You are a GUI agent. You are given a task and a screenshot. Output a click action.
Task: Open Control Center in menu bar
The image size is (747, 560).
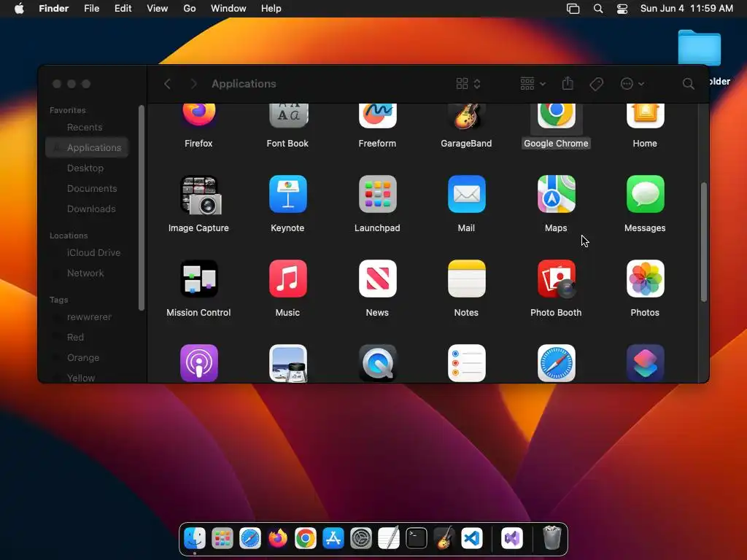[622, 9]
